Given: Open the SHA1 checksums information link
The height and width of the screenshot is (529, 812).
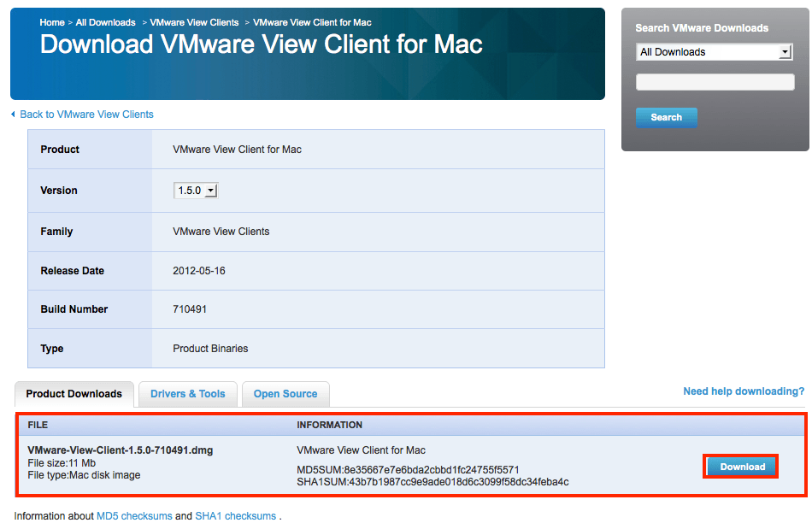Looking at the screenshot, I should tap(235, 516).
